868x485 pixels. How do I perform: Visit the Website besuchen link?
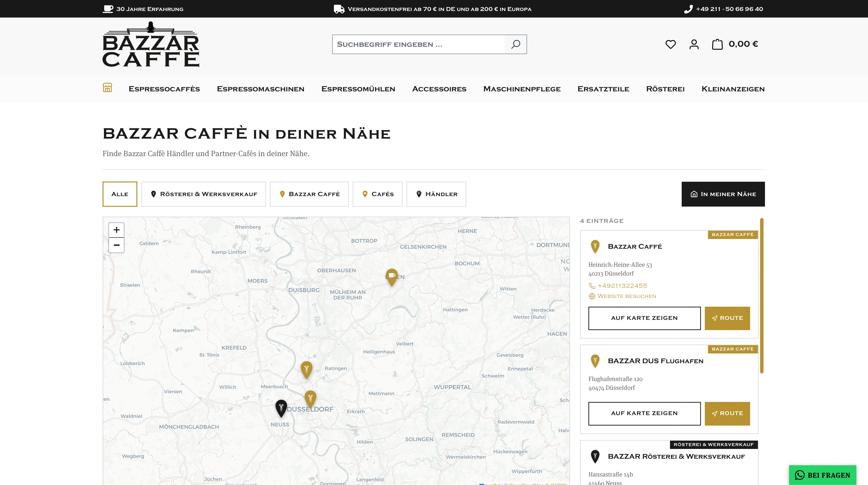point(627,296)
